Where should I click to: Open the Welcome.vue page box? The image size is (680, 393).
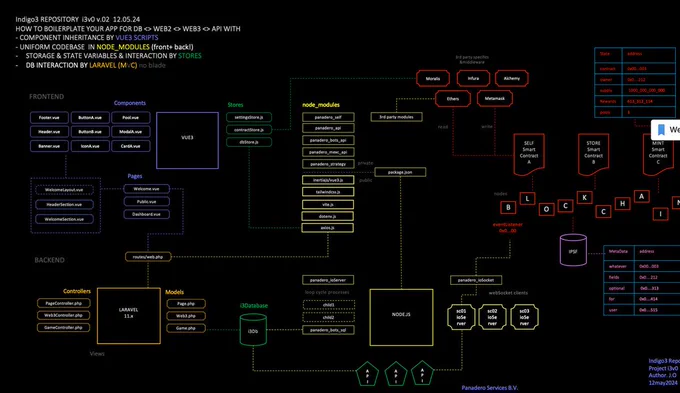tap(147, 189)
